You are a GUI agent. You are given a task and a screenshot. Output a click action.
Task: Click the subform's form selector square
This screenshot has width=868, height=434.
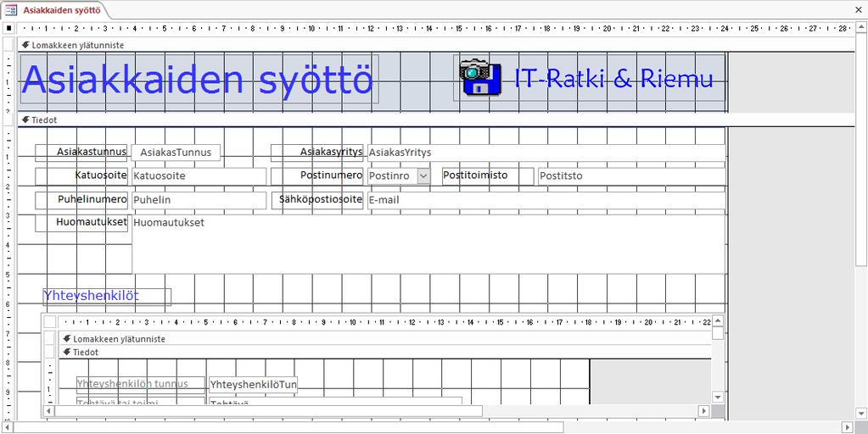click(x=50, y=322)
